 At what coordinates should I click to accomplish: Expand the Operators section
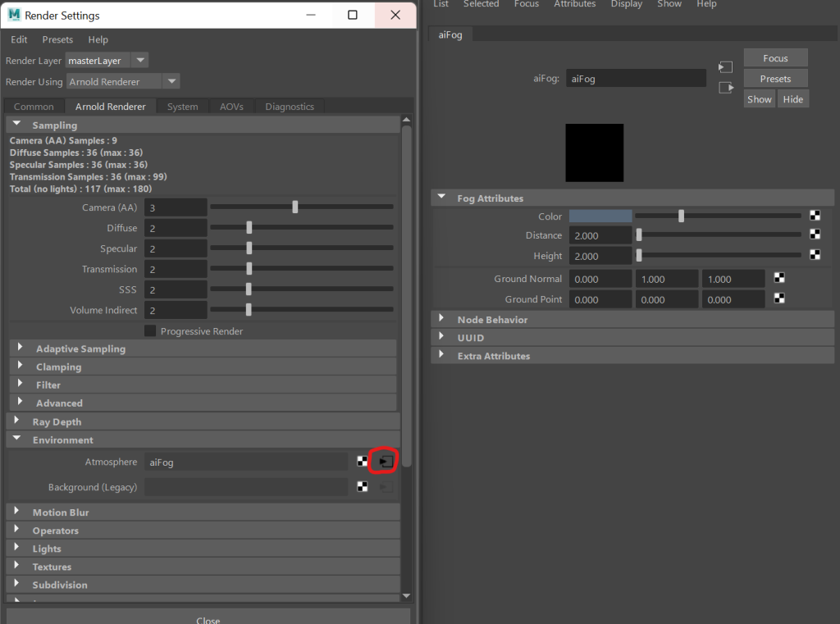coord(16,529)
